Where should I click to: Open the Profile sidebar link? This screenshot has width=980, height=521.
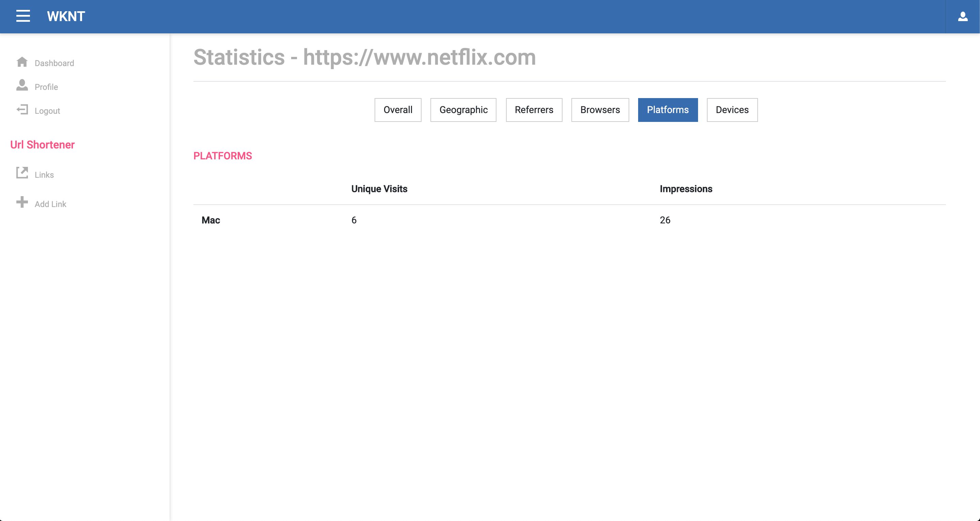coord(46,87)
